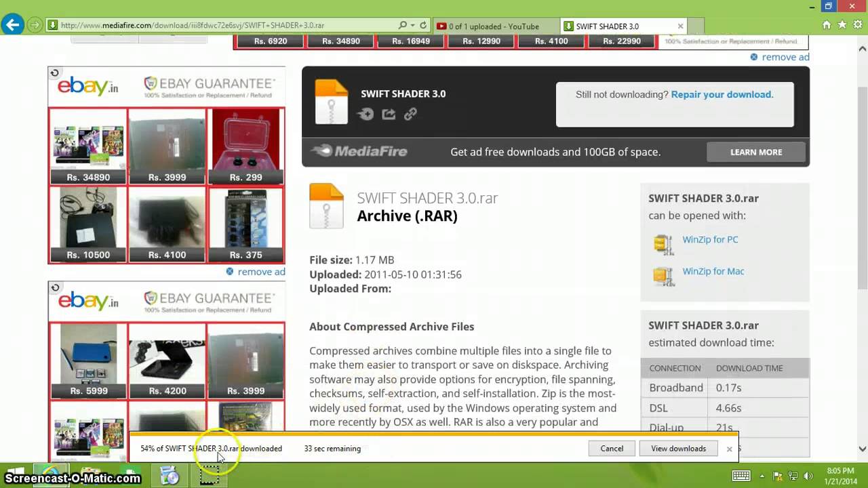Close the download notification bar
Screen dimensions: 868x488
(729, 449)
